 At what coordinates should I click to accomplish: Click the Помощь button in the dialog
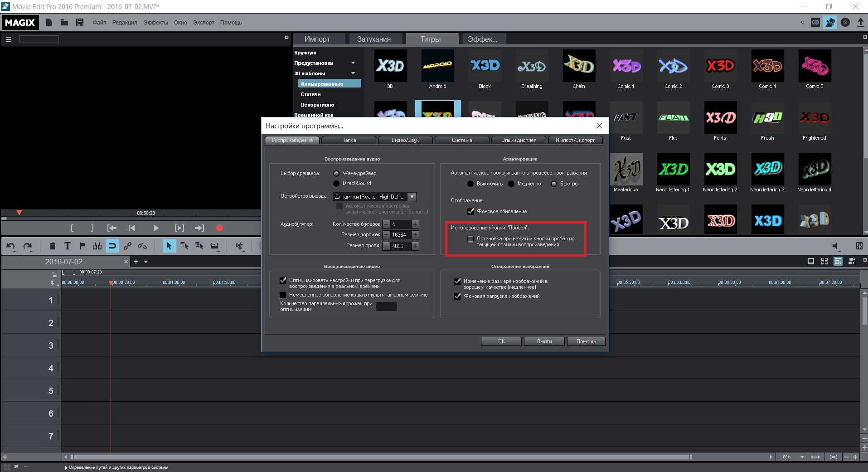(586, 341)
